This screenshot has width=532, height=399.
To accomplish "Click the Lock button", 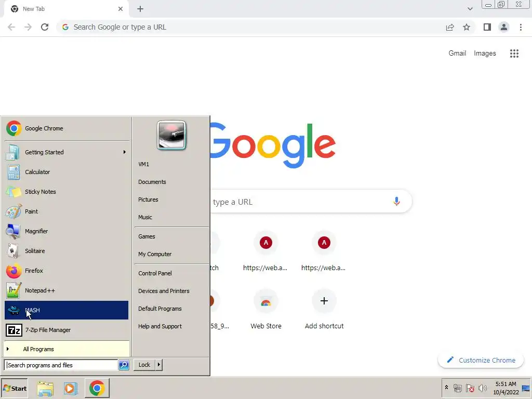I will 144,365.
